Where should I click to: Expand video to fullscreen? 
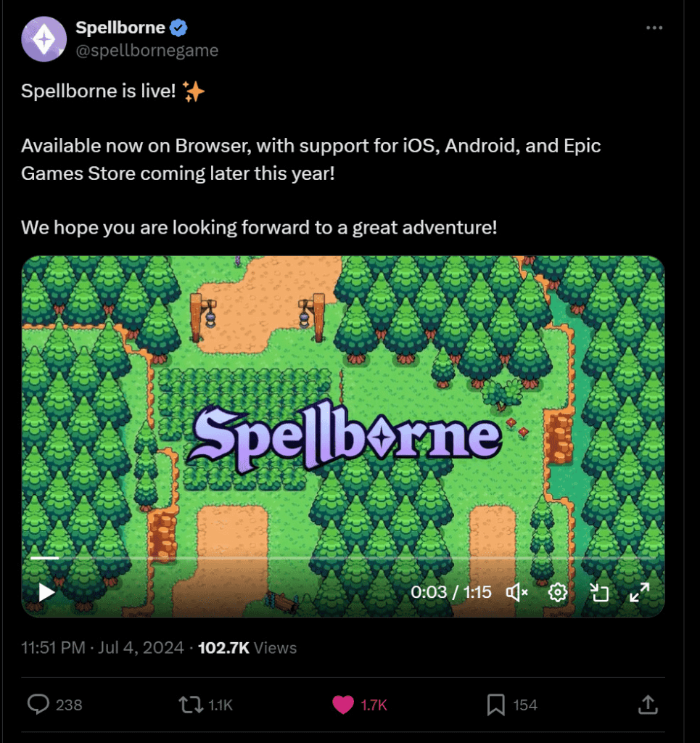[x=639, y=592]
